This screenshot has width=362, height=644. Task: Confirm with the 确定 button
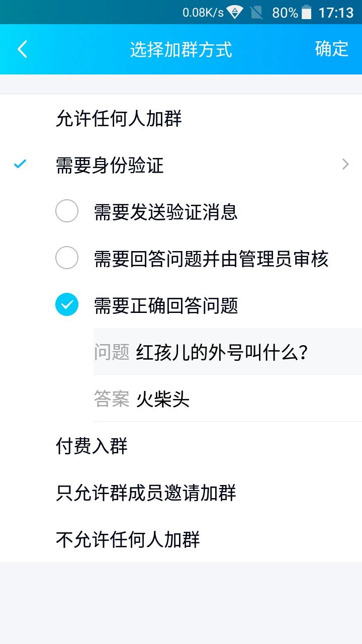tap(332, 49)
